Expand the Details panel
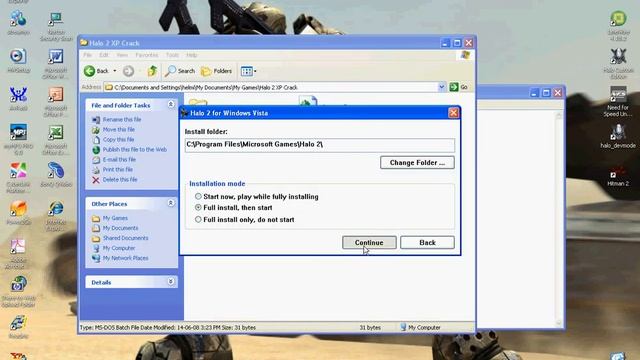Image resolution: width=640 pixels, height=360 pixels. 171,282
